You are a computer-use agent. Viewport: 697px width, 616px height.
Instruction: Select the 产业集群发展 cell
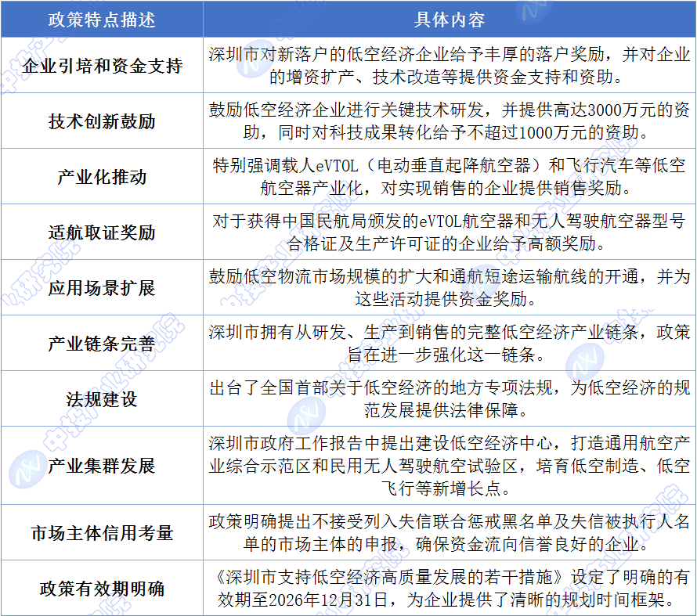(x=102, y=466)
